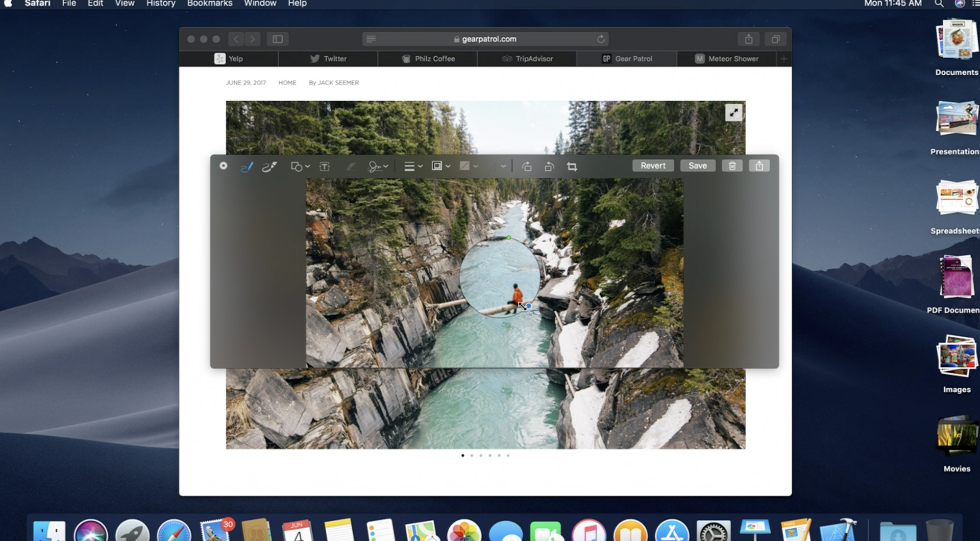
Task: Switch to the Gear Patrol tab
Action: tap(627, 59)
